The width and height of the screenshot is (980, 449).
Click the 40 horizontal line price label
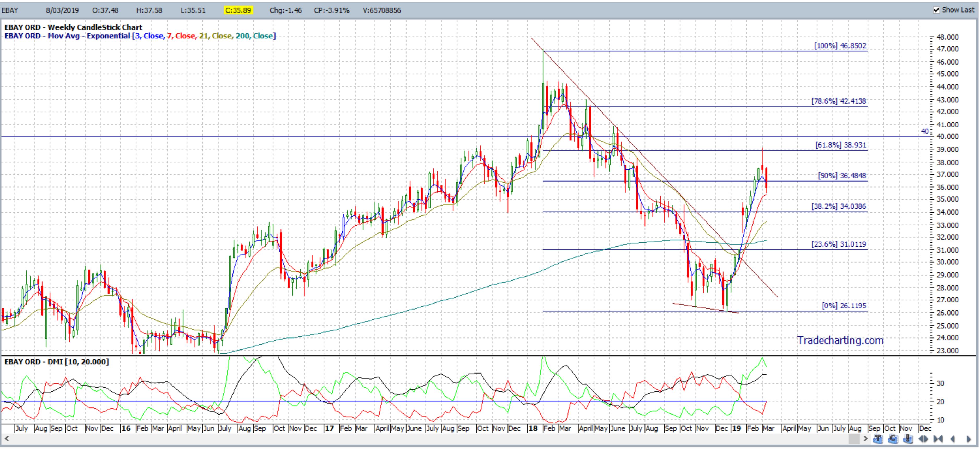coord(925,131)
